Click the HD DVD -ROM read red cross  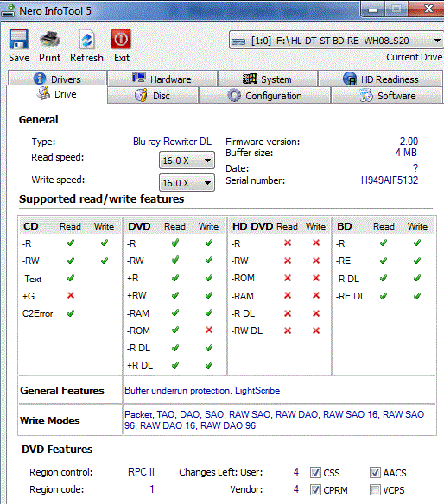[x=288, y=278]
